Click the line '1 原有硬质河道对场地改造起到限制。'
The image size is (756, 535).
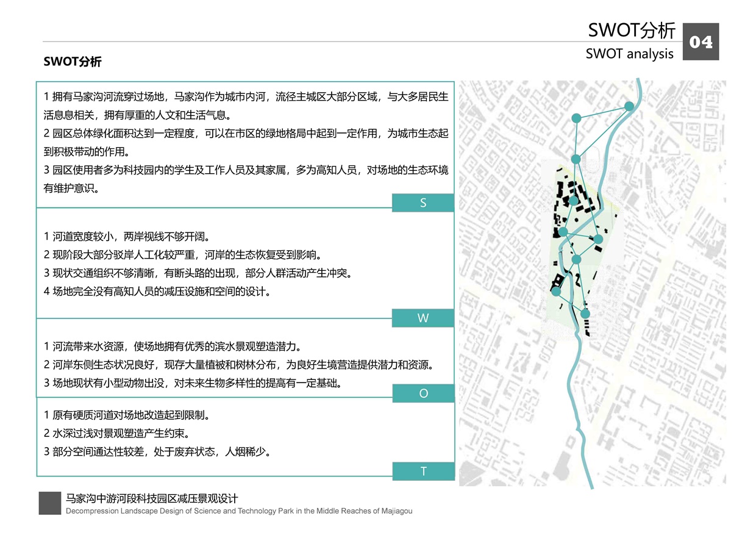point(127,415)
